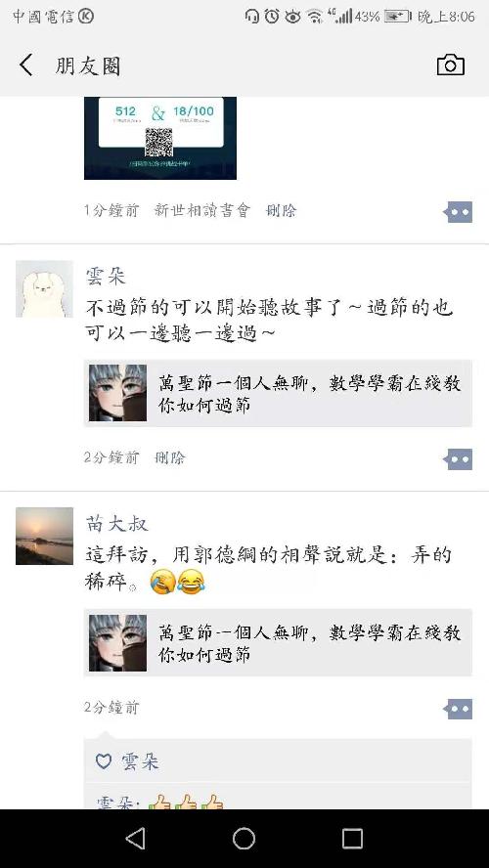Screen dimensions: 489x868
Task: Open the camera icon to post
Action: point(450,65)
